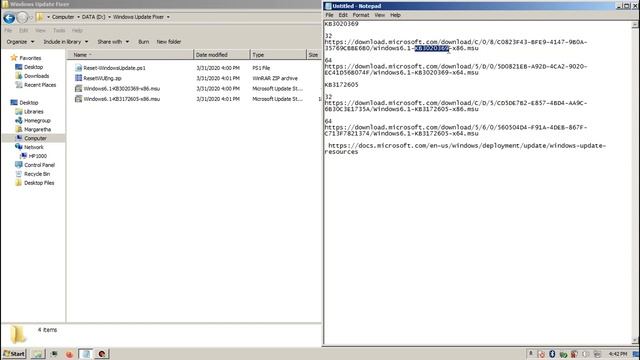Click the KB3172605 heading line in Notepad
Screen dimensions: 640x360
click(341, 85)
